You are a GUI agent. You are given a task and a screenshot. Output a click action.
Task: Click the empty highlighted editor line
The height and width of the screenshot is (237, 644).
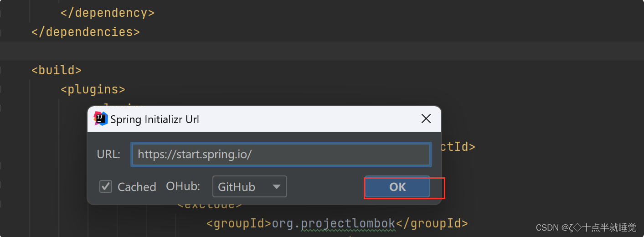(x=322, y=51)
